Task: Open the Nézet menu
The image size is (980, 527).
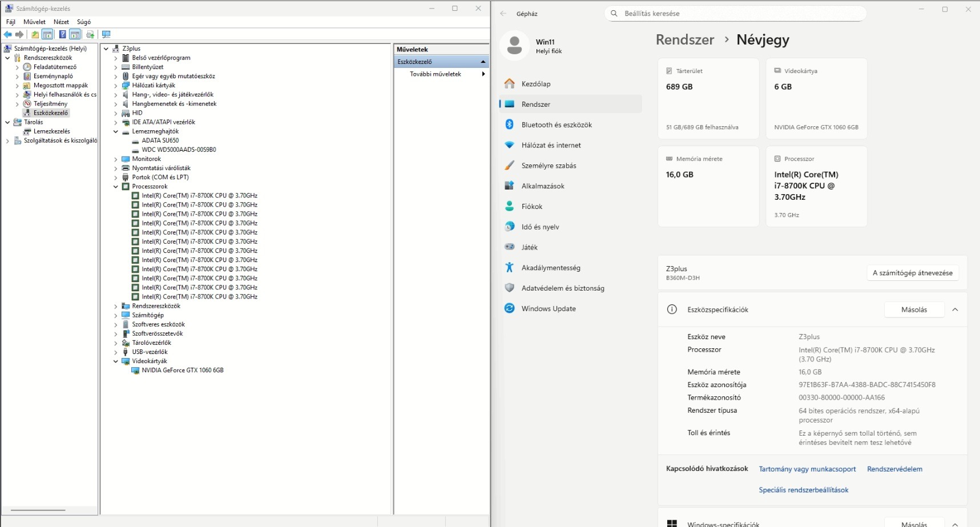Action: tap(61, 22)
